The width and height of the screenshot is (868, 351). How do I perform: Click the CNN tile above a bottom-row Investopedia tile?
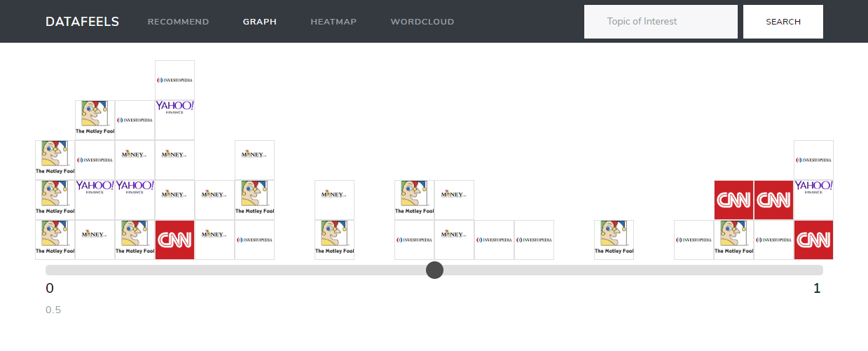773,200
